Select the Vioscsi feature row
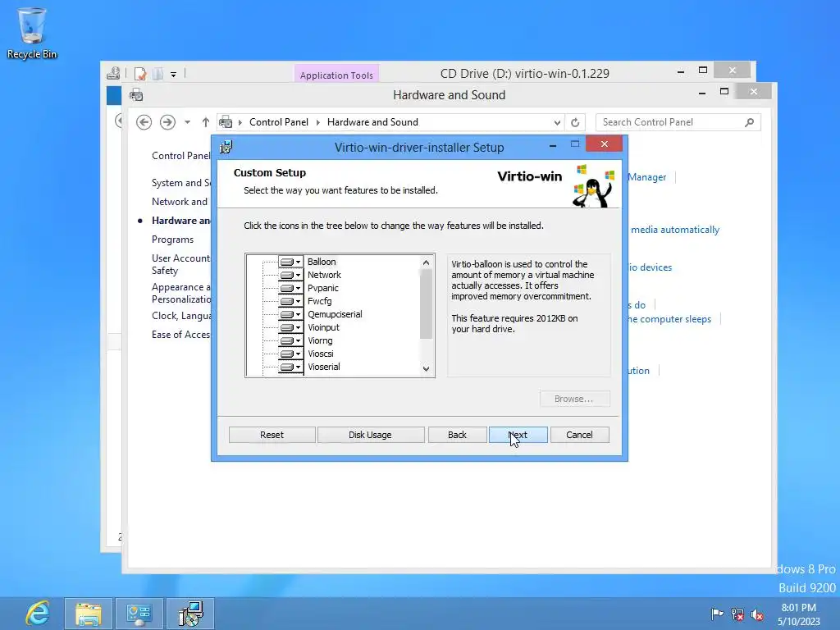The width and height of the screenshot is (840, 630). pos(321,354)
